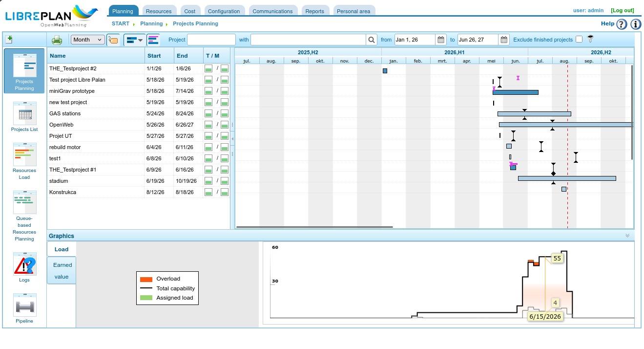Open the calendar picker for the from date
This screenshot has height=349, width=644.
pos(441,40)
